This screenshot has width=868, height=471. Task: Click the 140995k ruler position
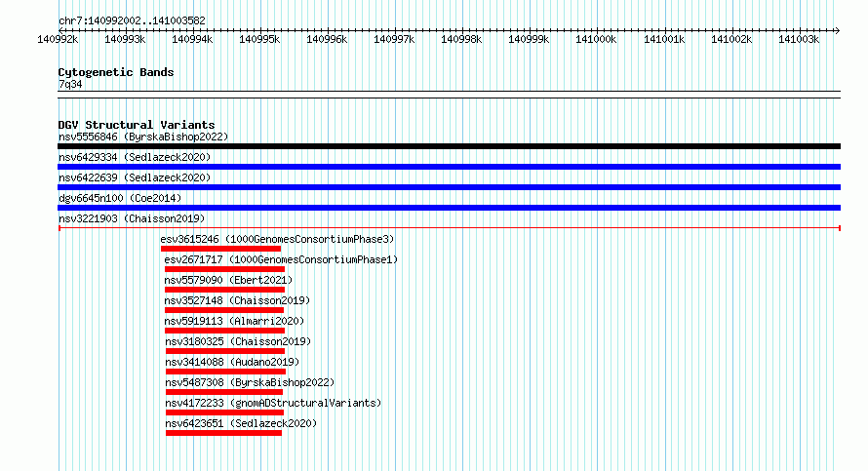point(259,39)
